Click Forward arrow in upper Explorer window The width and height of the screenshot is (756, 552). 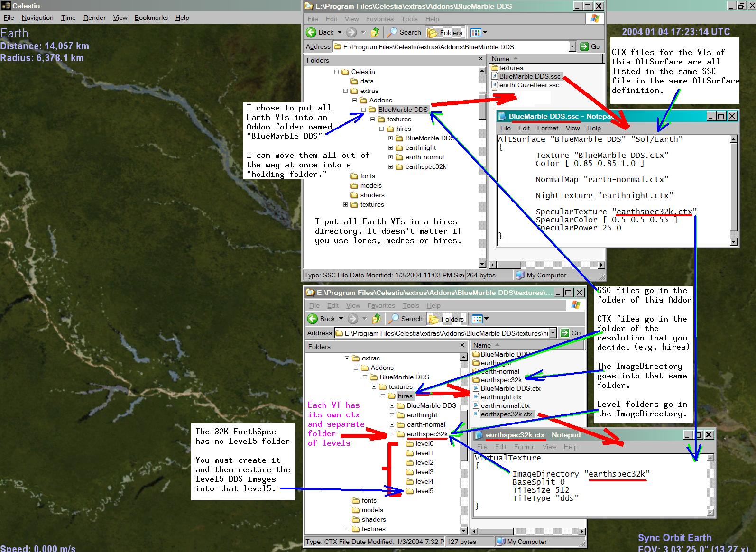tap(351, 32)
